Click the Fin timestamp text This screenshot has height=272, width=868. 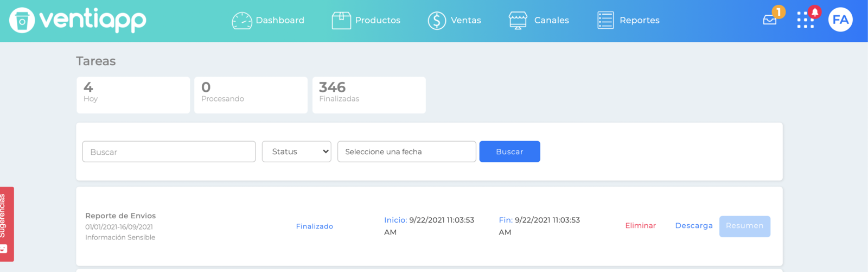tap(539, 226)
